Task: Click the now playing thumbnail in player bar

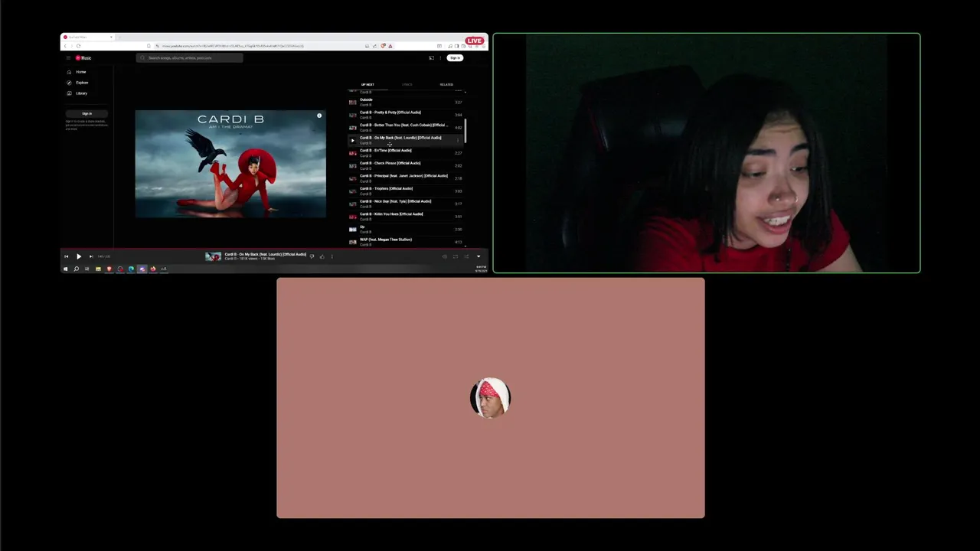Action: tap(213, 256)
